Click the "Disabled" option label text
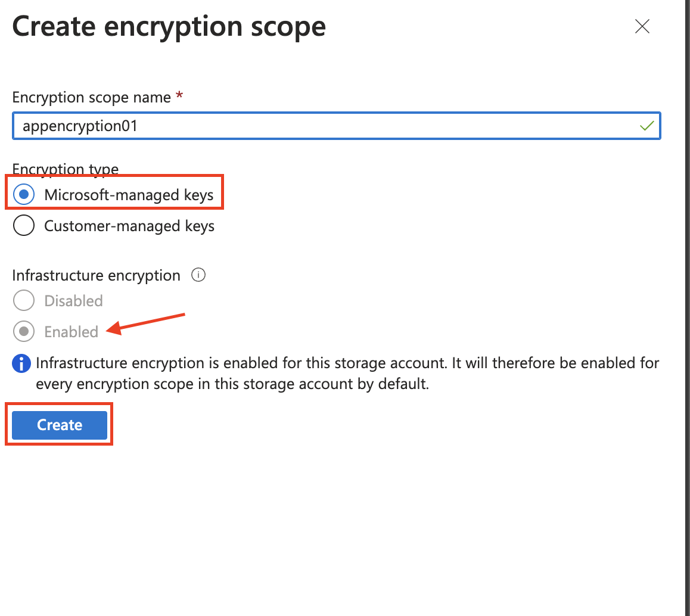 (73, 301)
